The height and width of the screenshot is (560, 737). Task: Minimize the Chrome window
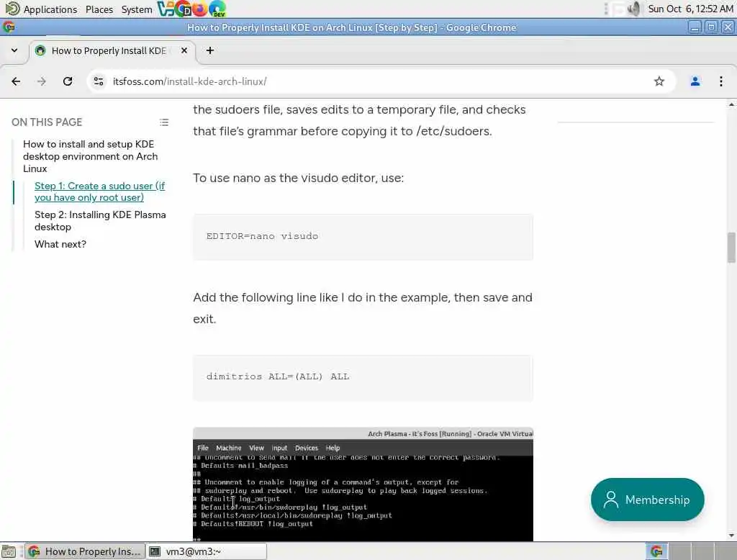tap(695, 27)
